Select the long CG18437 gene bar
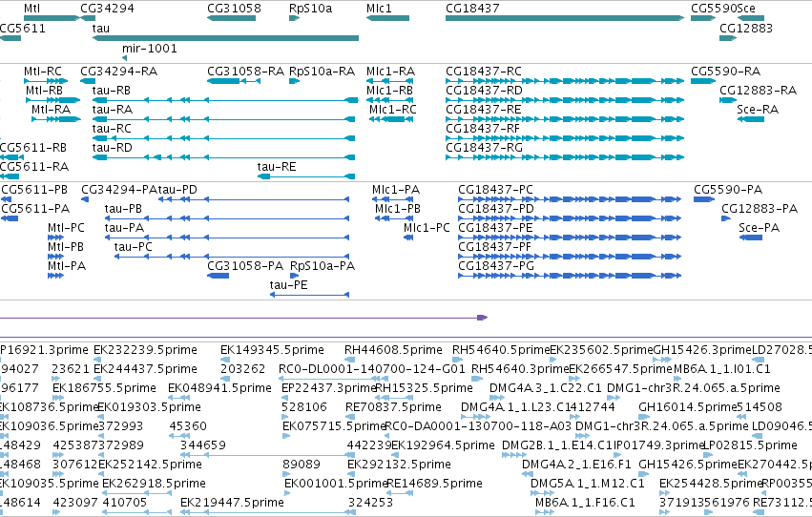812x517 pixels. point(565,18)
